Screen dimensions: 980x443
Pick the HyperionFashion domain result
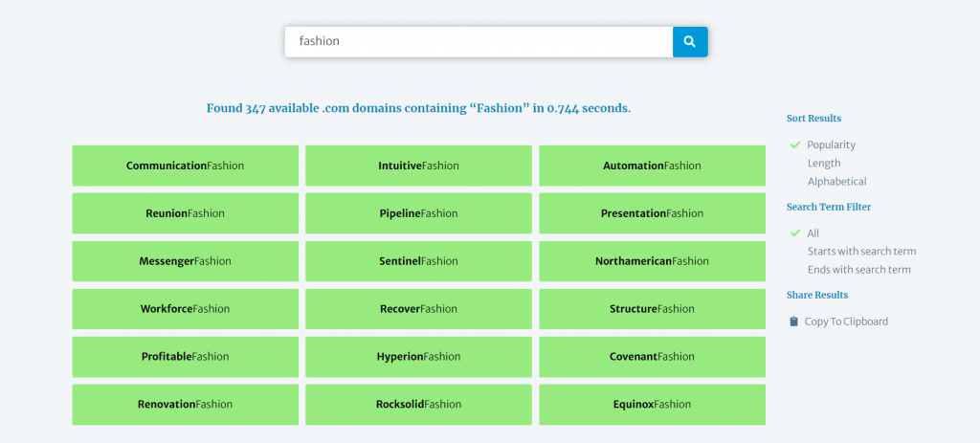[418, 357]
